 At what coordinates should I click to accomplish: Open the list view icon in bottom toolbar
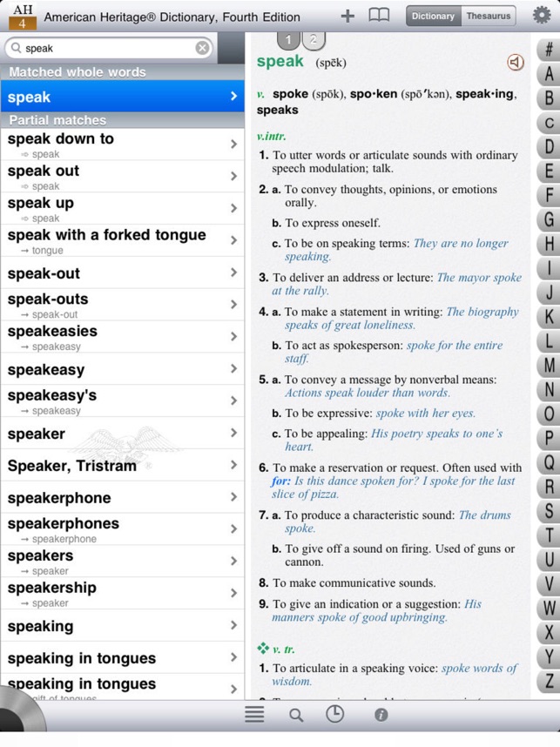pos(254,715)
